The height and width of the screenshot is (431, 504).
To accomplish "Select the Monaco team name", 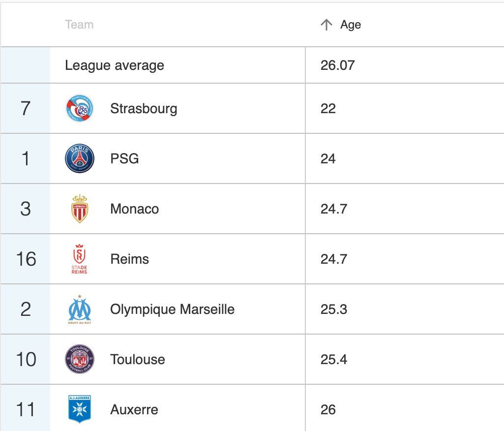I will 134,209.
